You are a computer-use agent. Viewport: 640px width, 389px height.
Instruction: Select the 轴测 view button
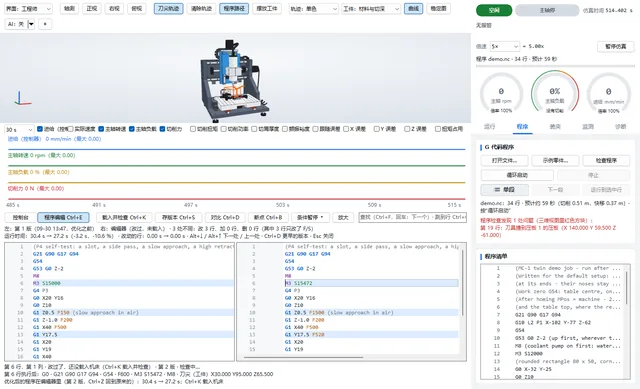69,9
